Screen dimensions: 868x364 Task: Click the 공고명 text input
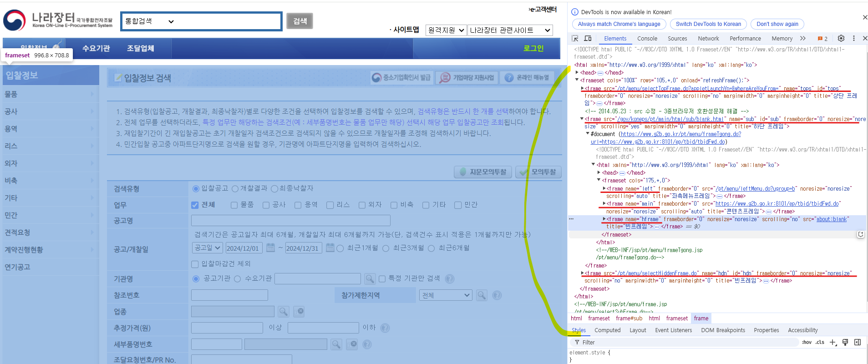290,221
